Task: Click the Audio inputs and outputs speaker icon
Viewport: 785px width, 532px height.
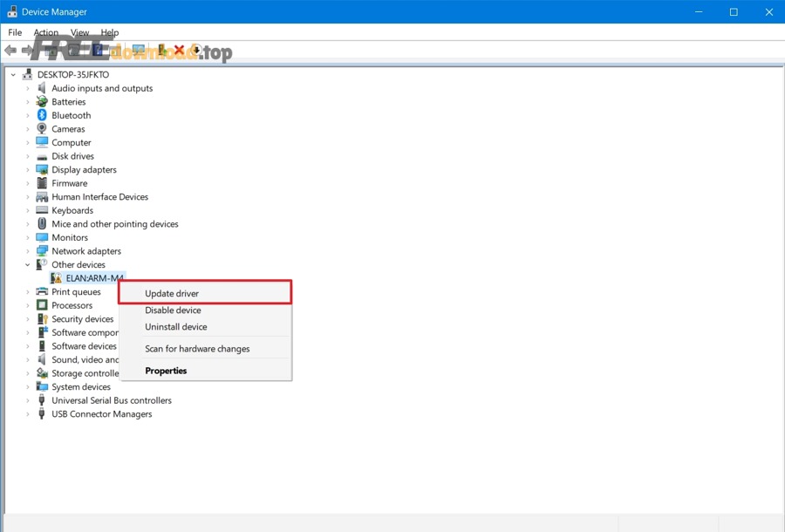Action: 42,88
